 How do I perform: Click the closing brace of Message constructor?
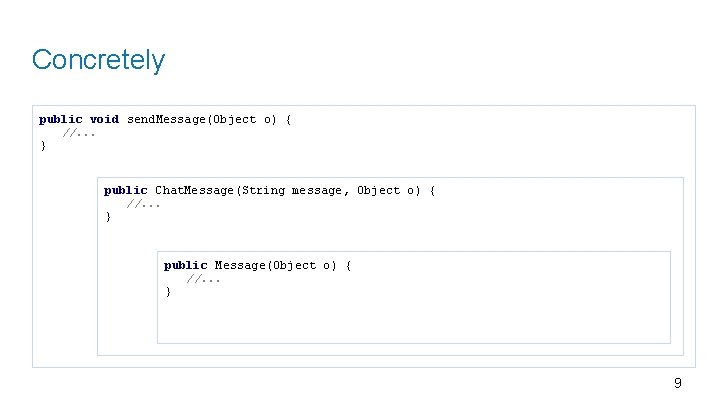click(x=168, y=292)
